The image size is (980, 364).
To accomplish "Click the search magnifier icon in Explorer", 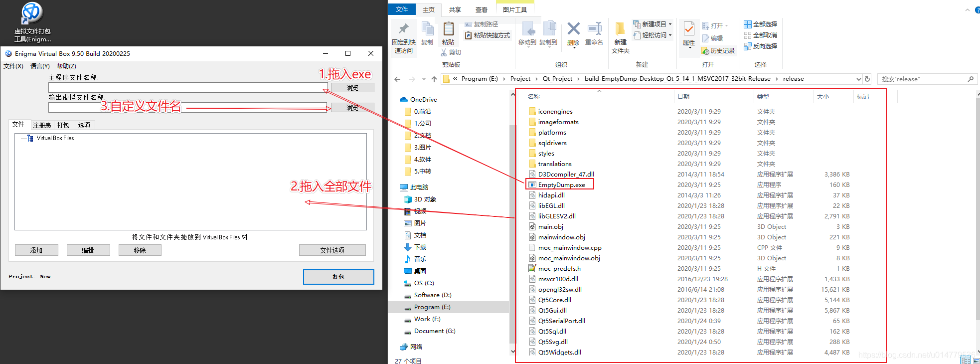I will point(971,79).
